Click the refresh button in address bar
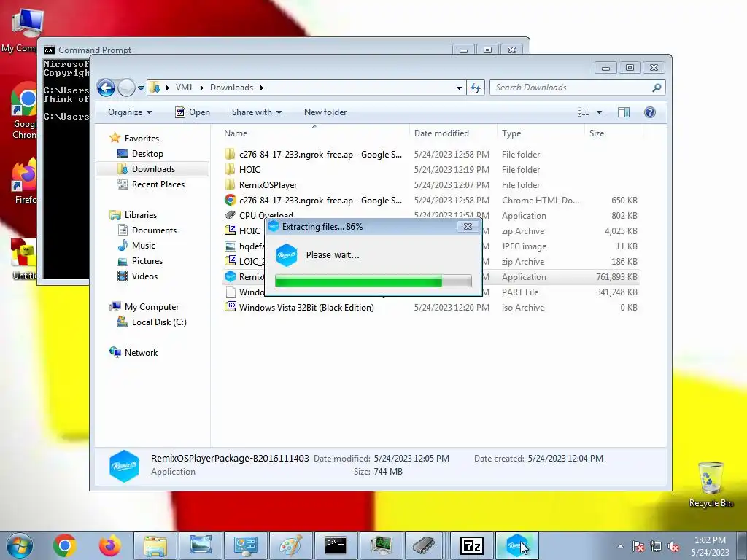Image resolution: width=747 pixels, height=560 pixels. [x=476, y=87]
